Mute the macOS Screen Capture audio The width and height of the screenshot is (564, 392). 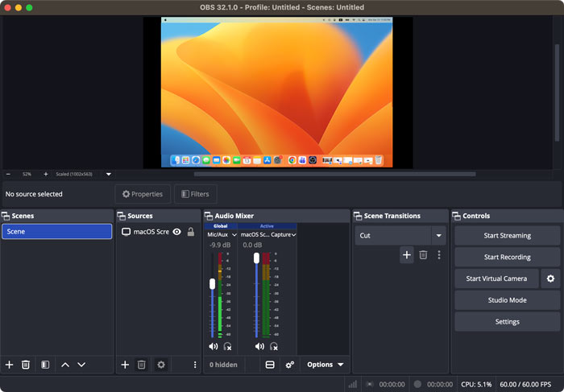point(259,346)
